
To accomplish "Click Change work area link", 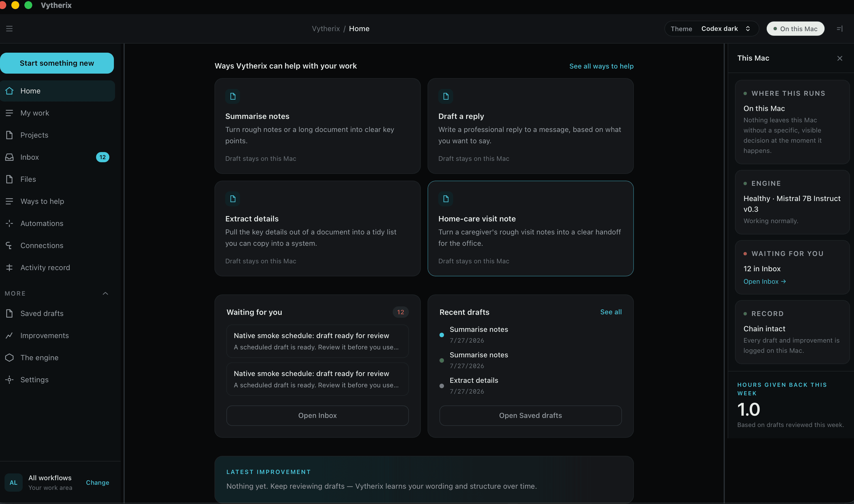I will tap(97, 482).
